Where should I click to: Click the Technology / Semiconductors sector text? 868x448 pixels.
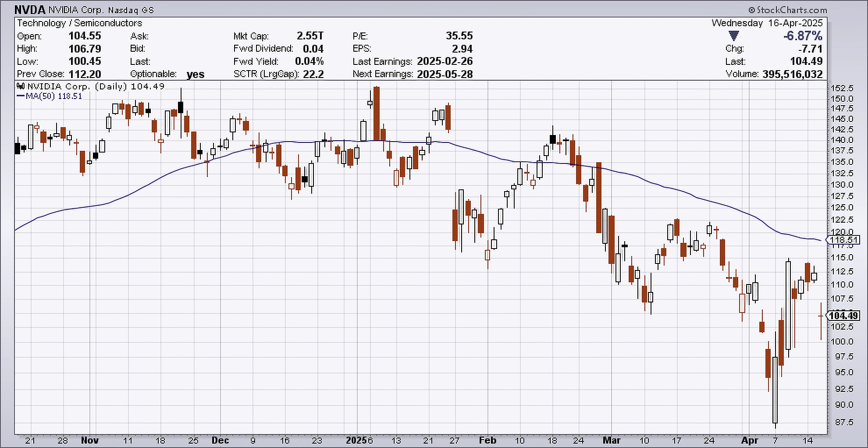point(80,23)
